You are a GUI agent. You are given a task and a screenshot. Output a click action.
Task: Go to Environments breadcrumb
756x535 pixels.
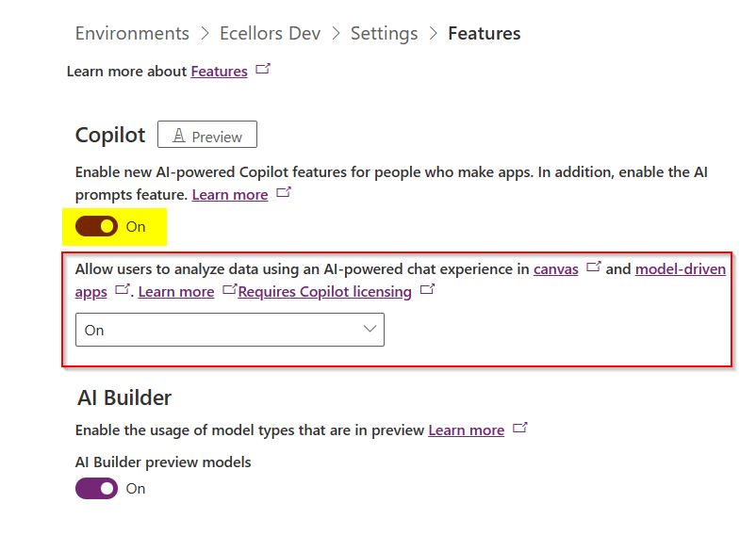click(132, 34)
